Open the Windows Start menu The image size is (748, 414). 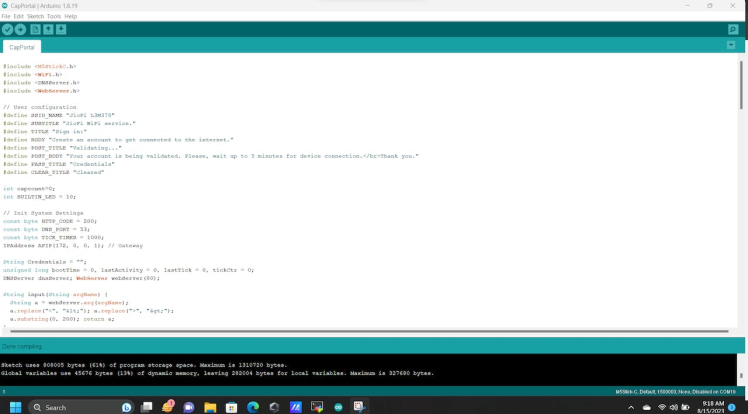[x=15, y=407]
